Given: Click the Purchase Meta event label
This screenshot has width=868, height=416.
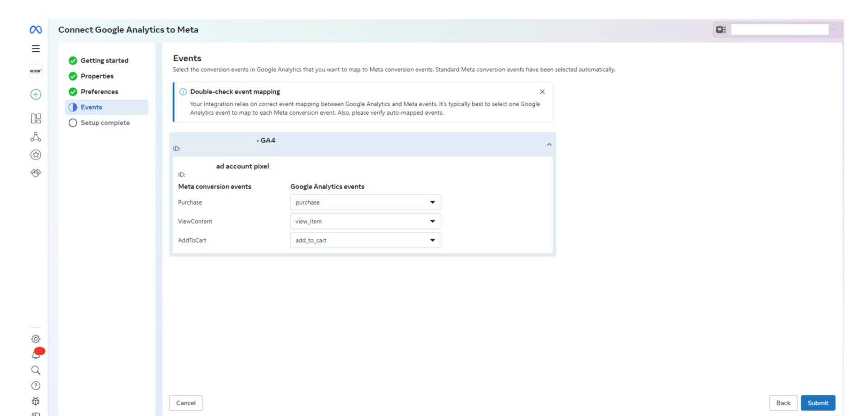Looking at the screenshot, I should pos(190,202).
